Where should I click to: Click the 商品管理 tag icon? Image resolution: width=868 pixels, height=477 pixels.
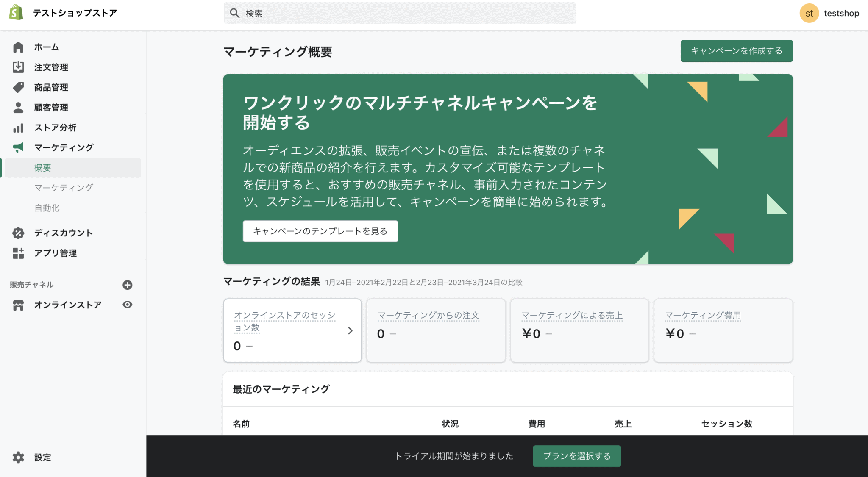[18, 87]
